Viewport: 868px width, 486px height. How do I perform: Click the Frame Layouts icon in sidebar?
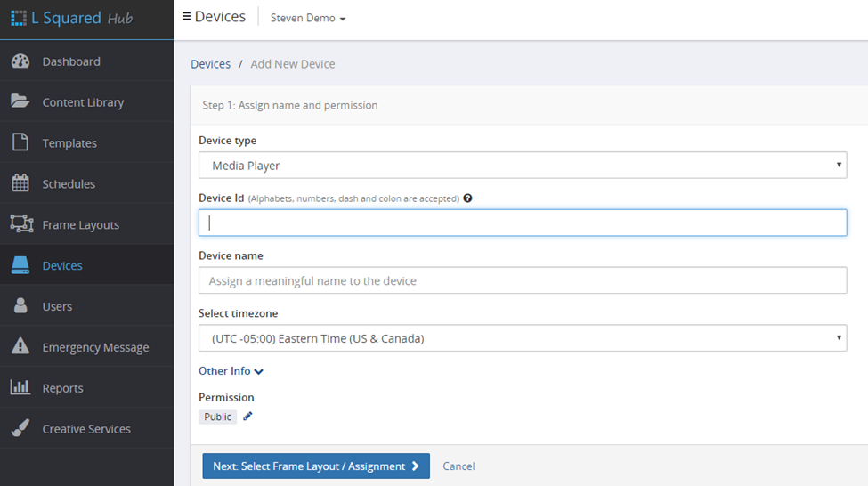coord(20,224)
